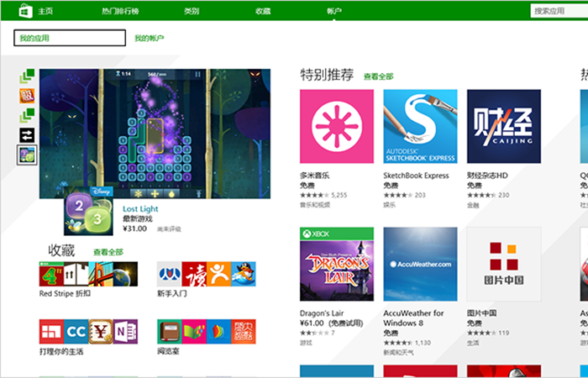Click the Dragon's Lair title text
The height and width of the screenshot is (378, 588).
click(322, 313)
